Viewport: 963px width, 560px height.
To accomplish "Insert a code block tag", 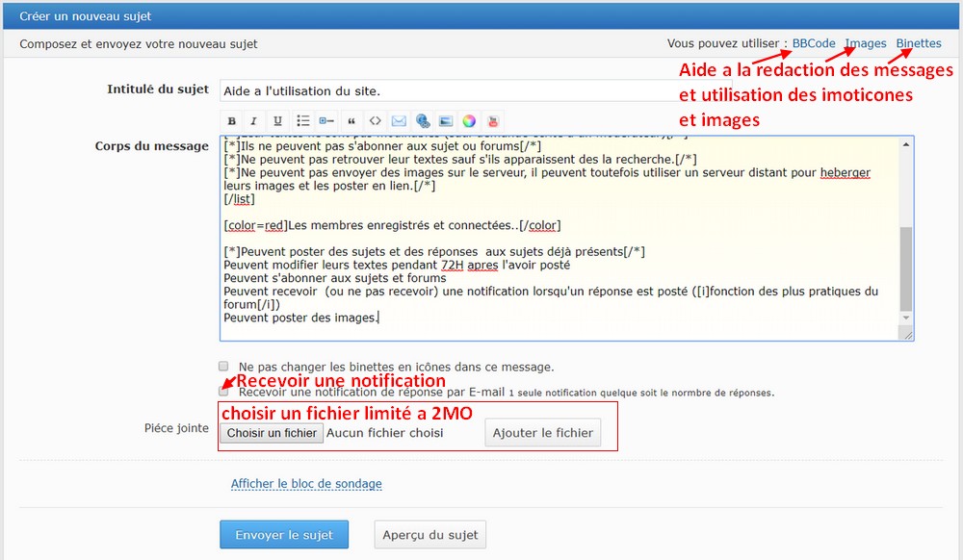I will [x=375, y=121].
